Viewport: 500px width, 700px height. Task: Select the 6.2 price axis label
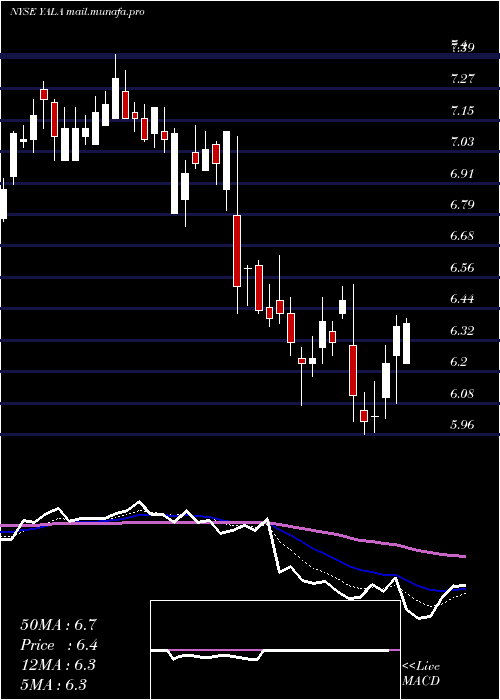coord(459,362)
